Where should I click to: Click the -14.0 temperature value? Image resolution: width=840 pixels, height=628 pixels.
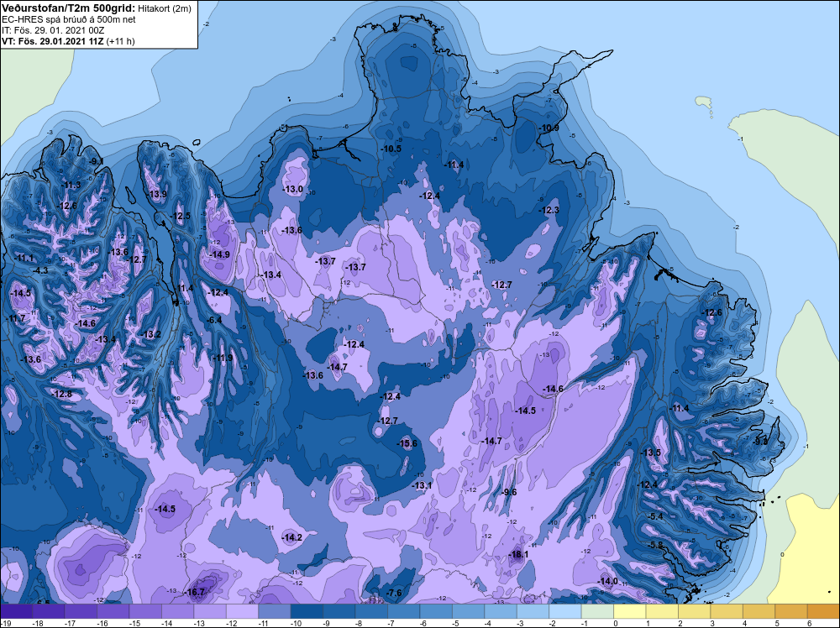pos(607,581)
